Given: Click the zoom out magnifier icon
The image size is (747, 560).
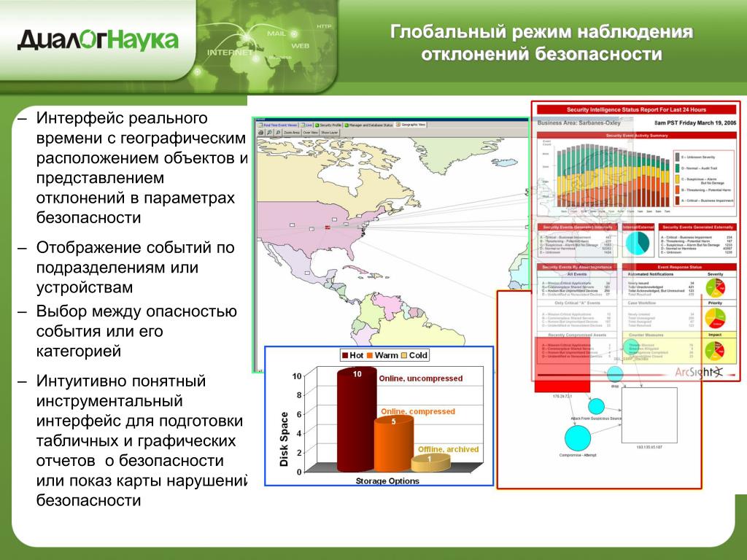Looking at the screenshot, I should (x=278, y=133).
